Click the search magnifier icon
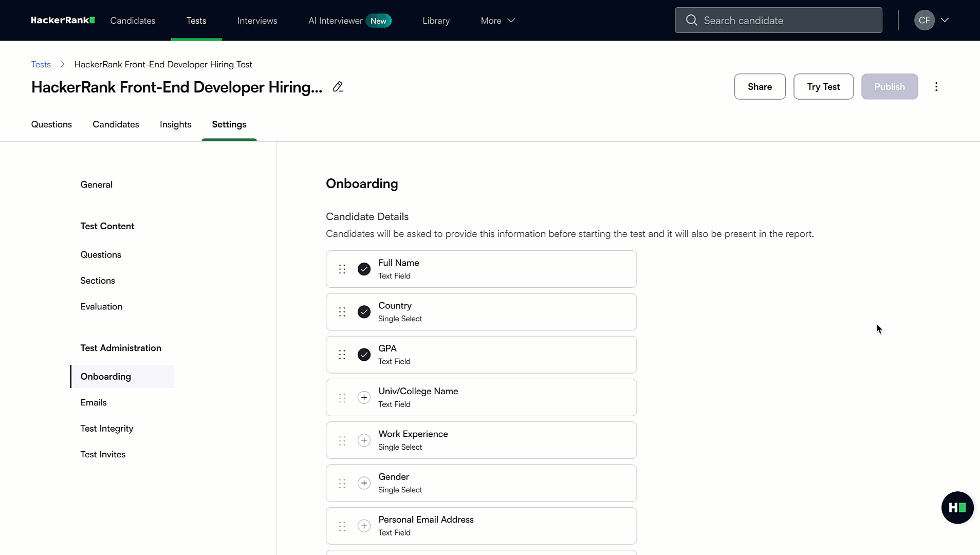Screen dimensions: 980x555 click(692, 20)
